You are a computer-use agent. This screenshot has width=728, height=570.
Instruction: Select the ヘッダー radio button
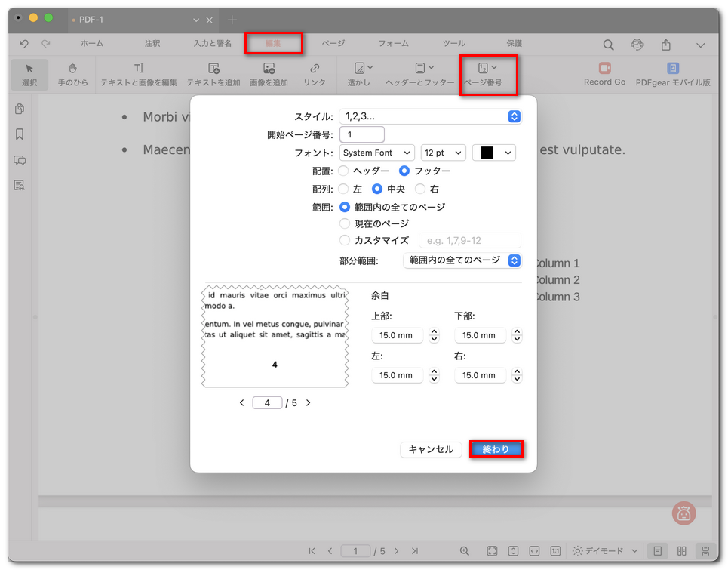(x=344, y=171)
